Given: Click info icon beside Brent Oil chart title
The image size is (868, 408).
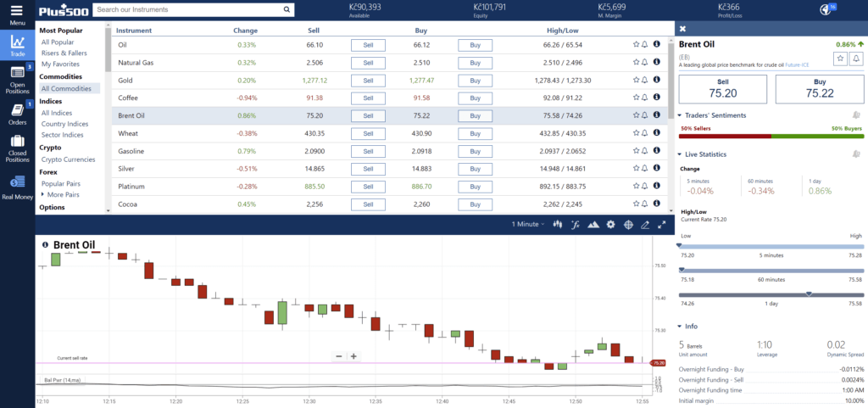Looking at the screenshot, I should 46,244.
